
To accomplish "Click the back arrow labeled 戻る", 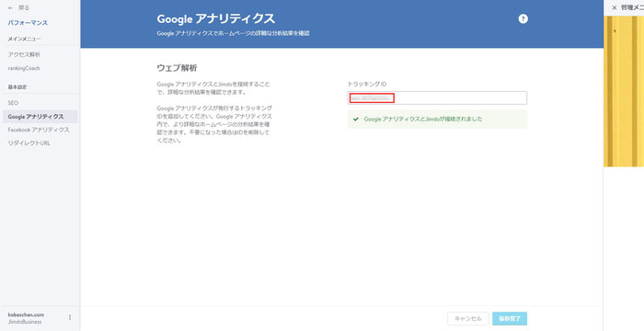I will point(19,7).
